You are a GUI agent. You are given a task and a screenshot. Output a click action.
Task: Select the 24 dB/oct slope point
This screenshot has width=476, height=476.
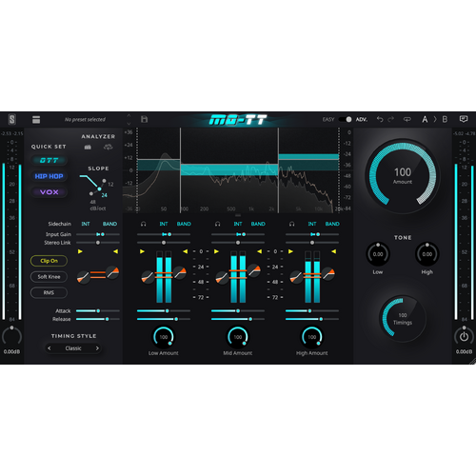pos(99,189)
